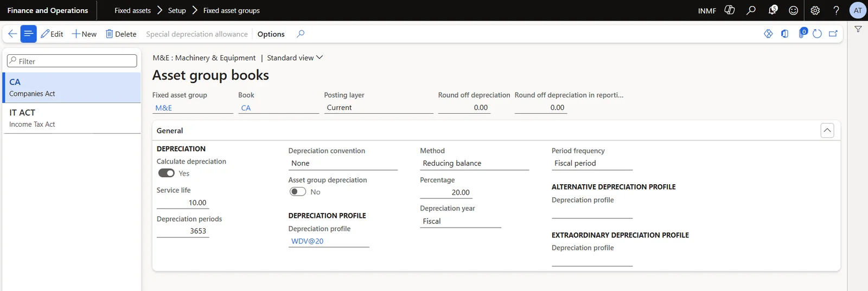
Task: Click the Edit pencil button
Action: [x=52, y=34]
